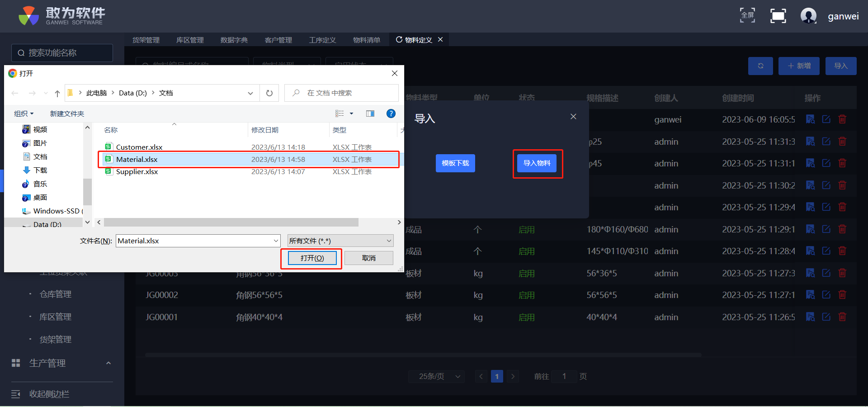The width and height of the screenshot is (868, 407).
Task: Collapse the 生产管理 sidebar section
Action: click(108, 363)
